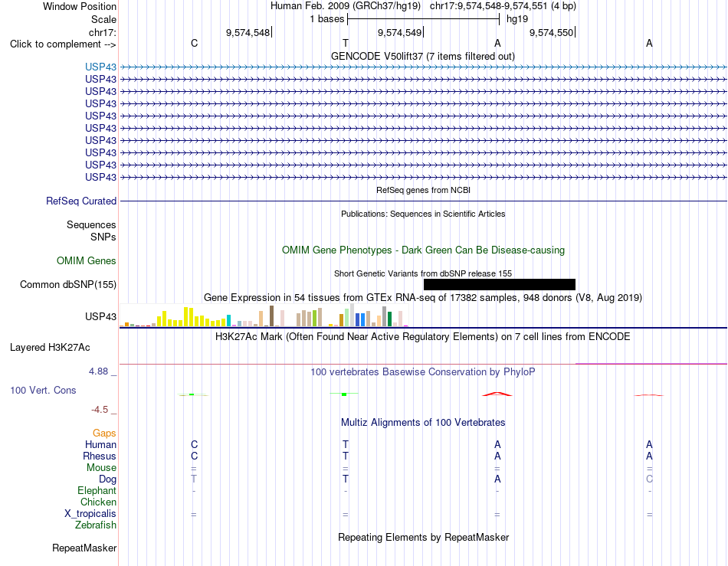Viewport: 728px width, 566px height.
Task: Open the GTEx Gene Expression track title
Action: tap(423, 297)
